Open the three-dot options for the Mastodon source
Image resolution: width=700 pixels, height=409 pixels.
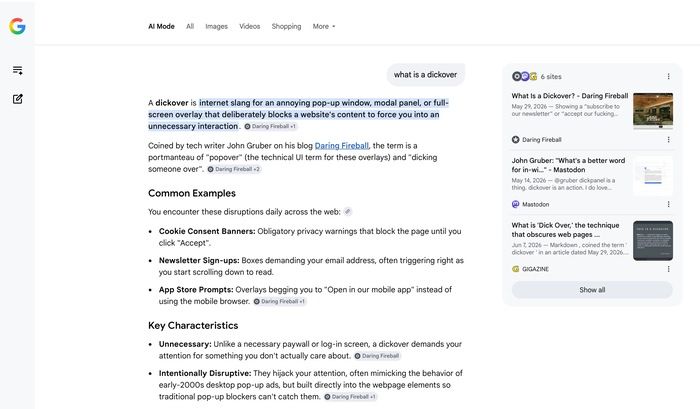pyautogui.click(x=668, y=204)
